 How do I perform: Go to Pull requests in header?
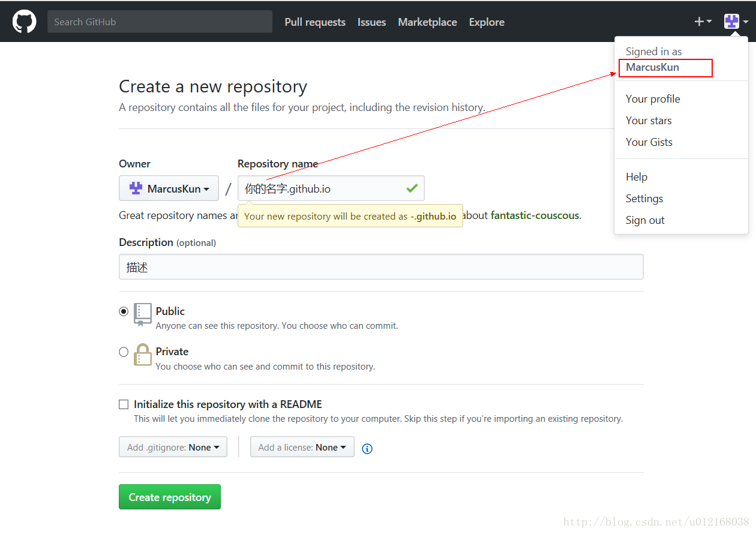coord(315,22)
